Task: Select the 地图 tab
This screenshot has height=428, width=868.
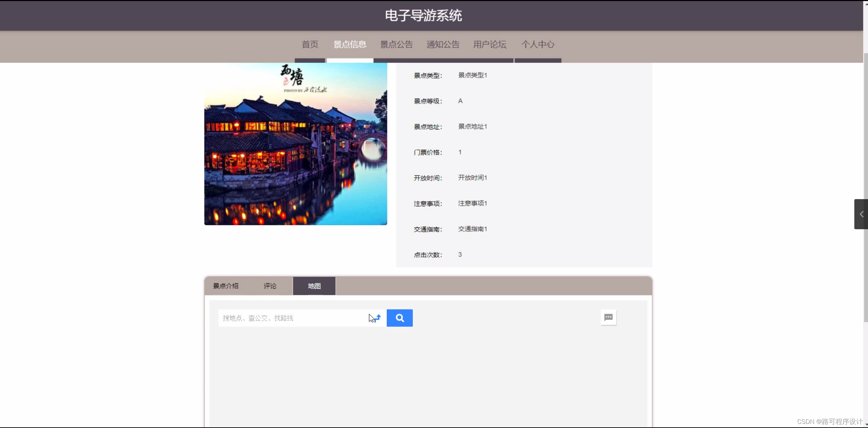Action: (314, 286)
